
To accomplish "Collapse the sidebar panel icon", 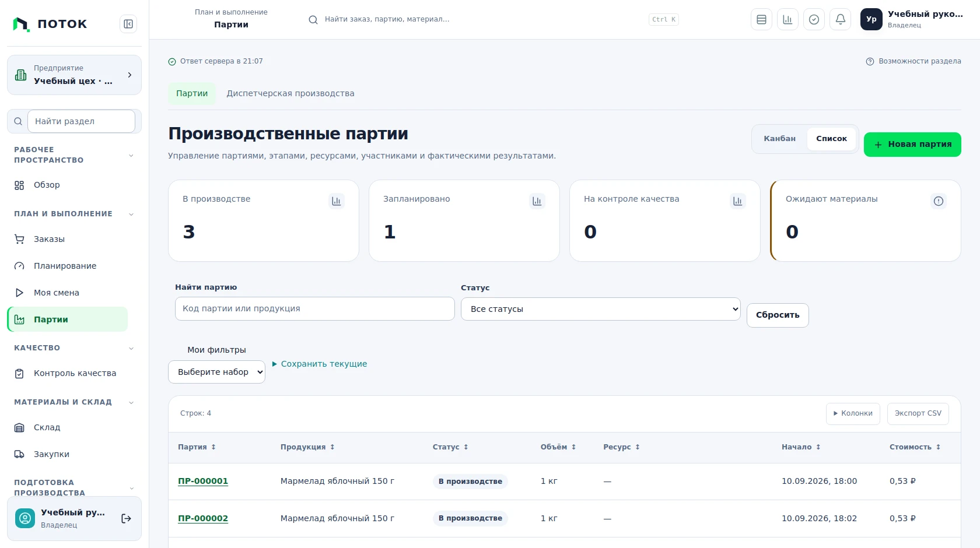I will point(128,24).
